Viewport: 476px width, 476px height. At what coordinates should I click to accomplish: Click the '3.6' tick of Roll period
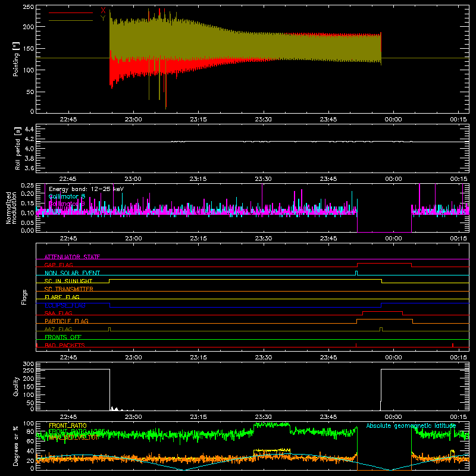pyautogui.click(x=29, y=168)
